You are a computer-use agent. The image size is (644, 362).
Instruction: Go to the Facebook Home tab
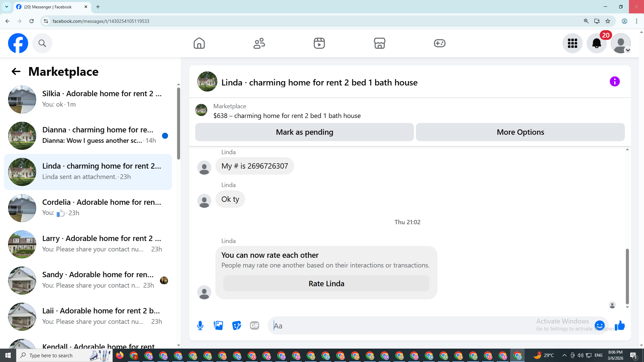[199, 43]
